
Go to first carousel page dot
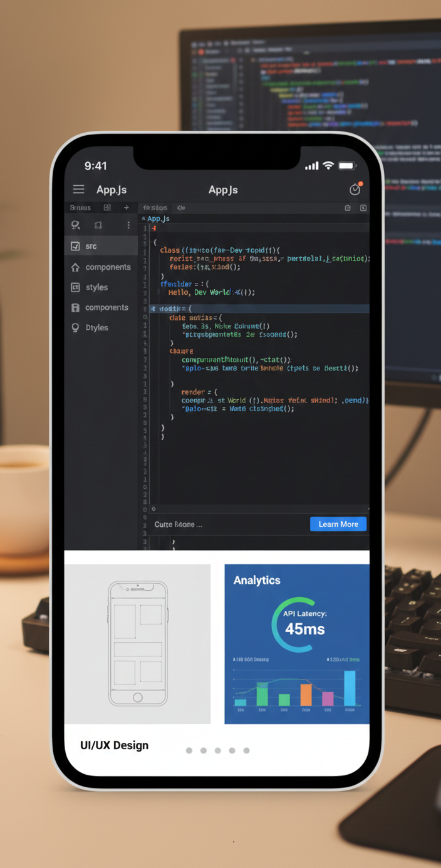point(189,750)
